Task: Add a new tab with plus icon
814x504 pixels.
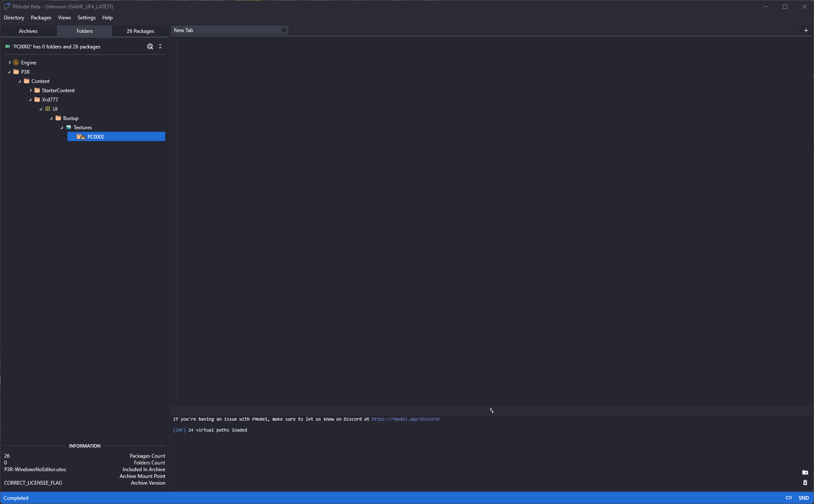Action: coord(806,30)
